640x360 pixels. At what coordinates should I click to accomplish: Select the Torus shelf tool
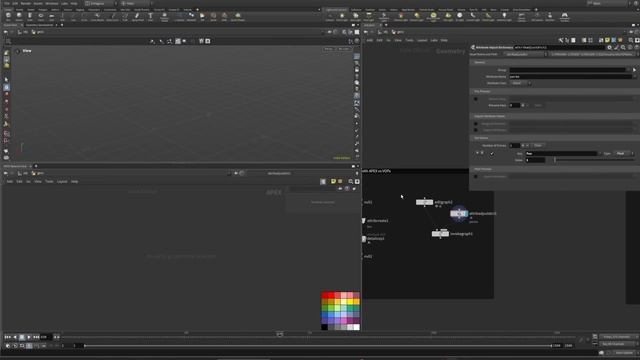click(40, 16)
